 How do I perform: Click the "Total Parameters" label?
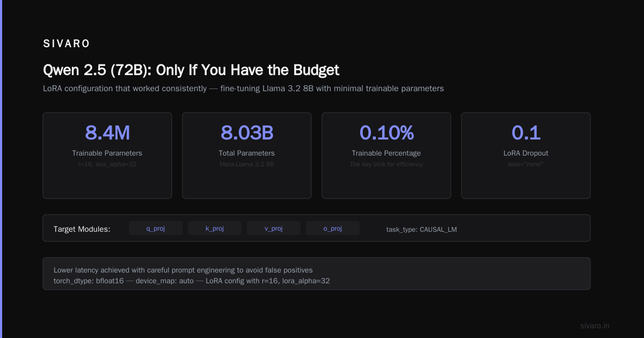click(x=247, y=153)
